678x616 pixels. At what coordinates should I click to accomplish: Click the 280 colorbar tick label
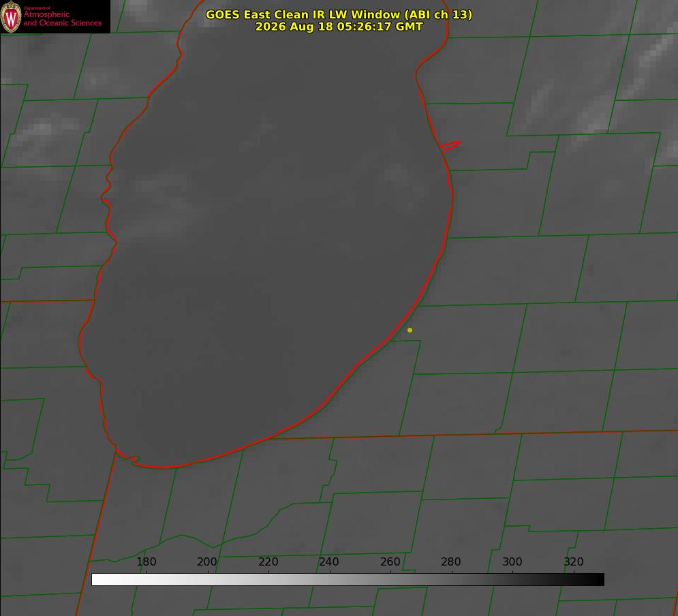[451, 561]
